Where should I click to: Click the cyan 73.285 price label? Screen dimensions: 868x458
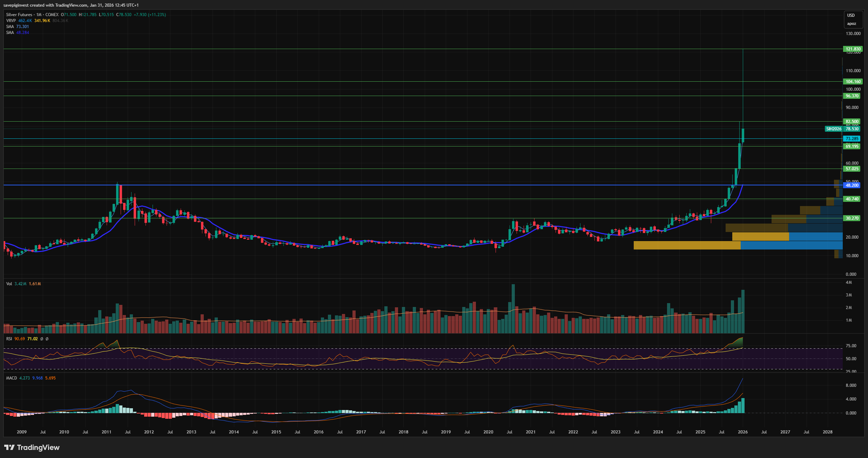pyautogui.click(x=852, y=139)
